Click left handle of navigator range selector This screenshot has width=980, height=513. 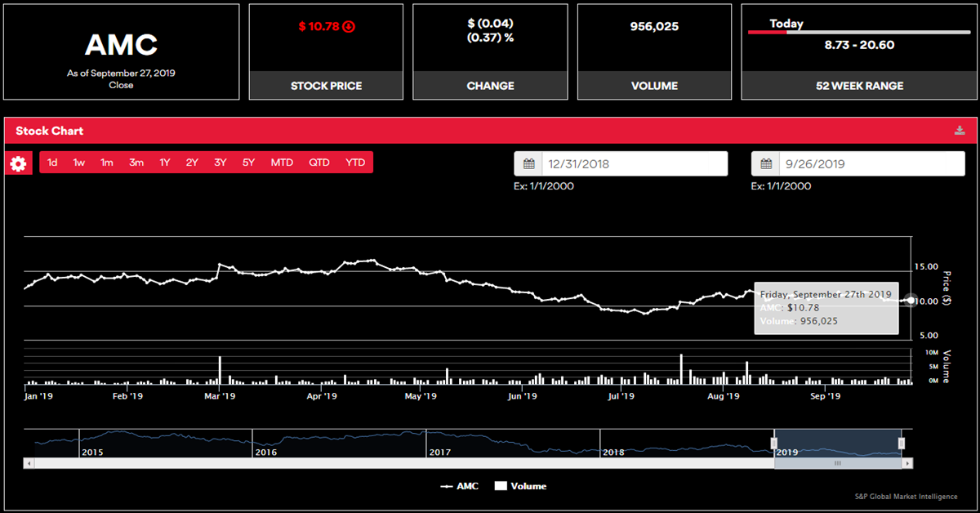tap(774, 443)
